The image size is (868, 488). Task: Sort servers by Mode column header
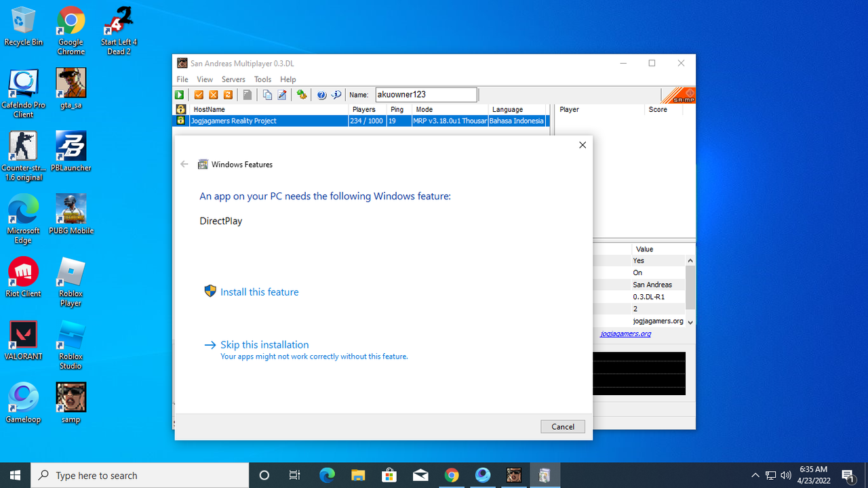click(450, 109)
